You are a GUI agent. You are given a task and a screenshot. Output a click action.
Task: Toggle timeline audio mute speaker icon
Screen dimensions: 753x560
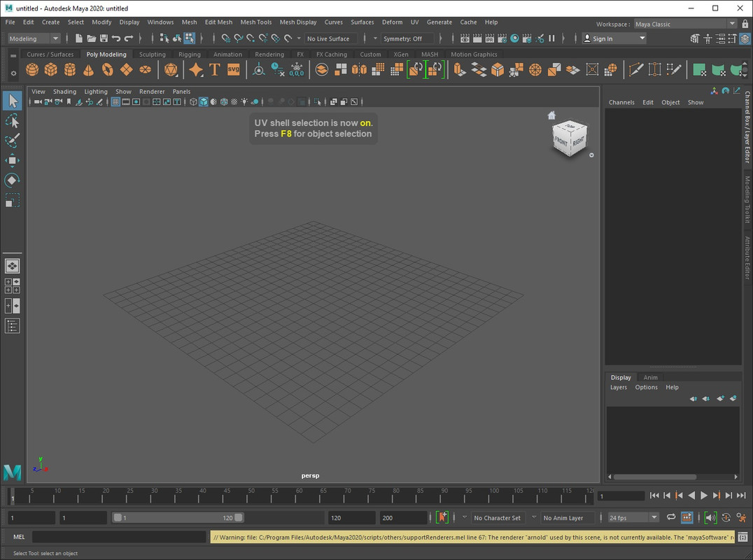[x=710, y=518]
